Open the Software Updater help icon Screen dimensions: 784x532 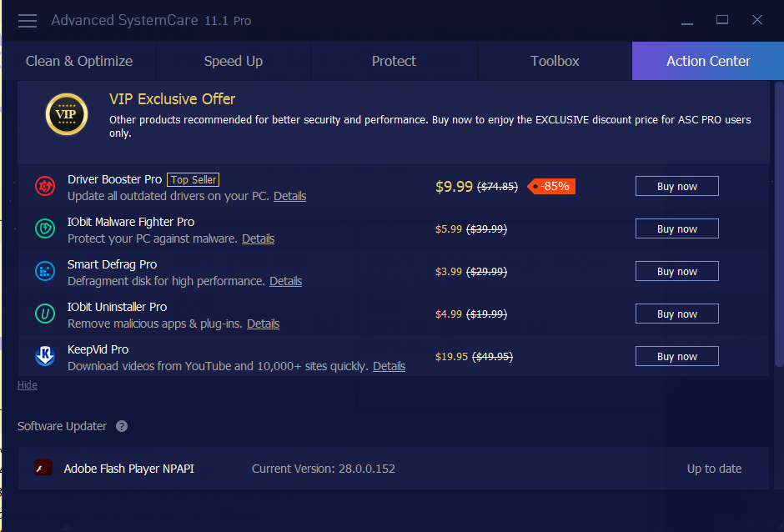[x=122, y=426]
